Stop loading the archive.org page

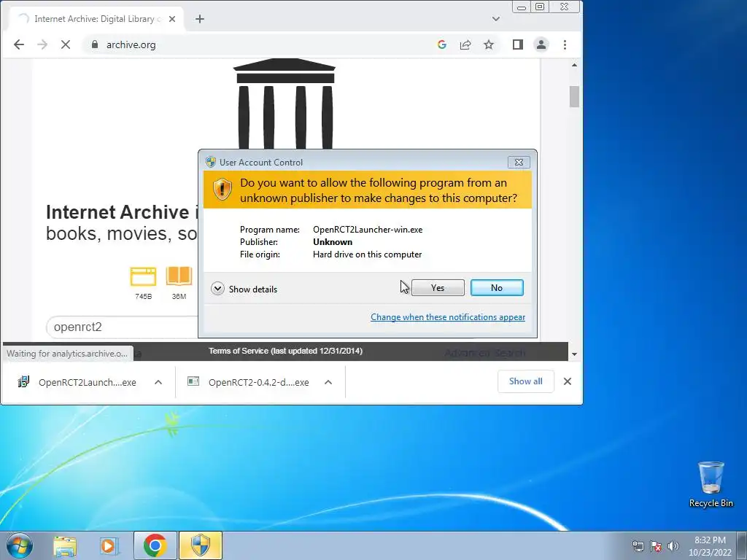(65, 44)
